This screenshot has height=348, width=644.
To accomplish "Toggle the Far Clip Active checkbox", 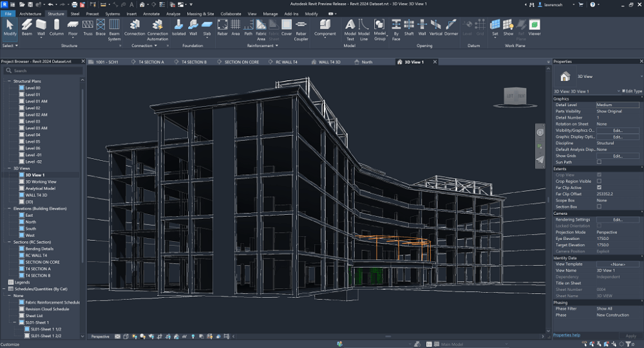I will pyautogui.click(x=599, y=187).
